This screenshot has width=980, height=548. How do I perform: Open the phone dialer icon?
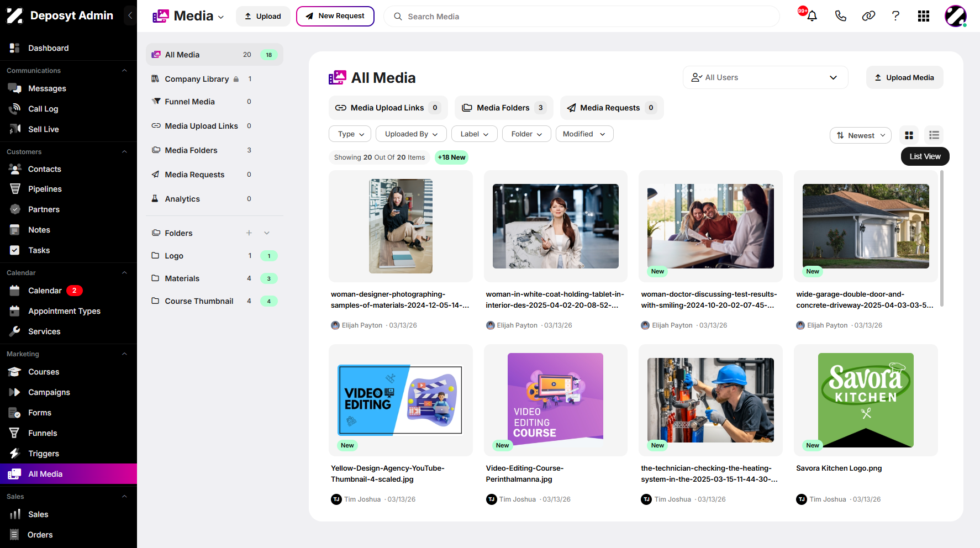pyautogui.click(x=840, y=16)
